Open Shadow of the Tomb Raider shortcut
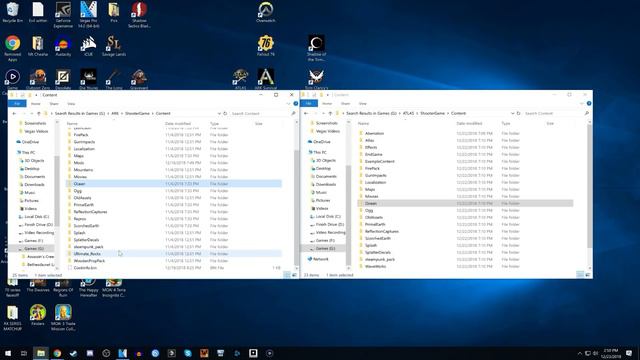This screenshot has width=640, height=360. tap(316, 48)
